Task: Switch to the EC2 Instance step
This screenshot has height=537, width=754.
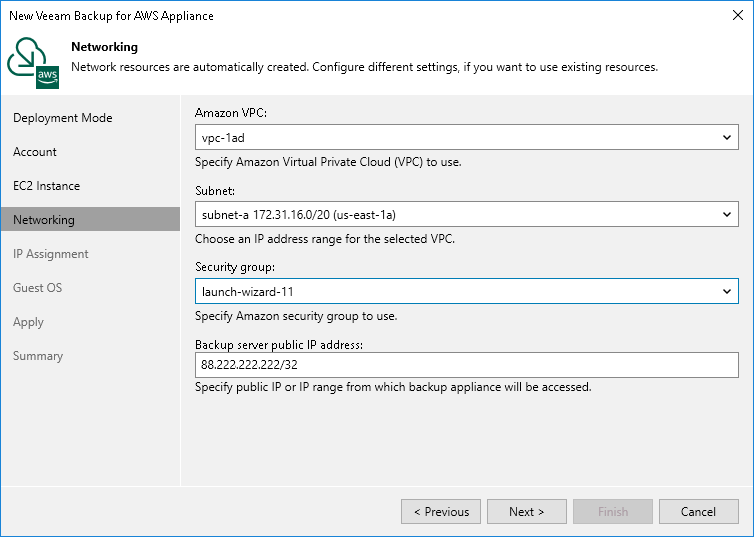Action: (47, 186)
